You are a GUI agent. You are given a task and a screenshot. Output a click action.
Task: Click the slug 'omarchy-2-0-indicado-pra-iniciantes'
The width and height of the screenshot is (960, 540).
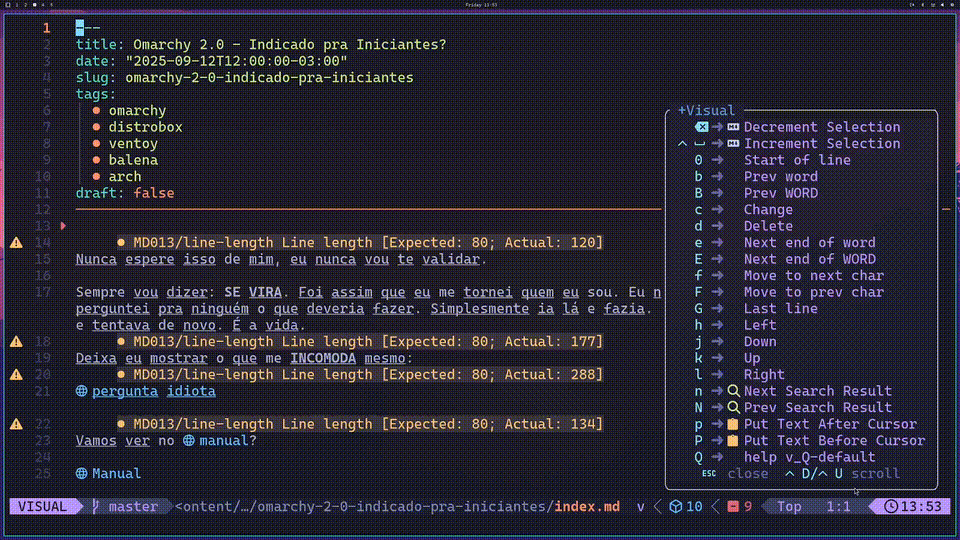pyautogui.click(x=269, y=78)
